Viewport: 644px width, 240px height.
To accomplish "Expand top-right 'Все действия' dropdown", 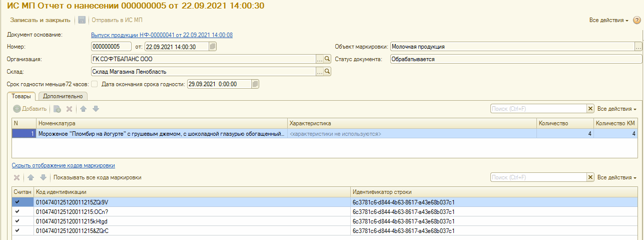I will [x=608, y=20].
